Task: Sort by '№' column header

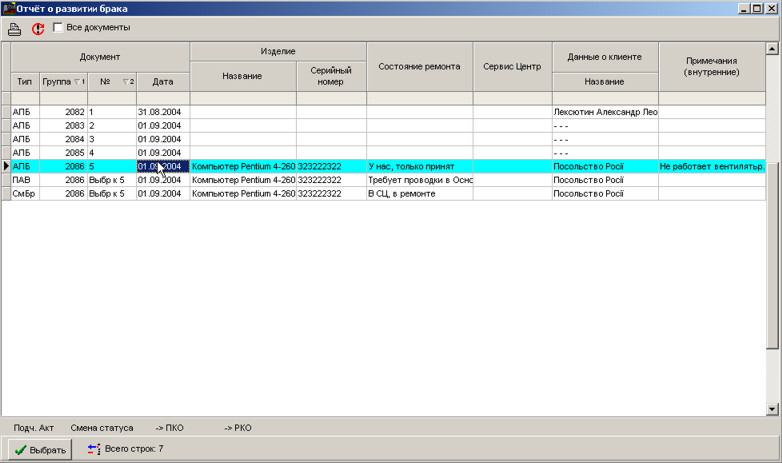Action: [111, 82]
